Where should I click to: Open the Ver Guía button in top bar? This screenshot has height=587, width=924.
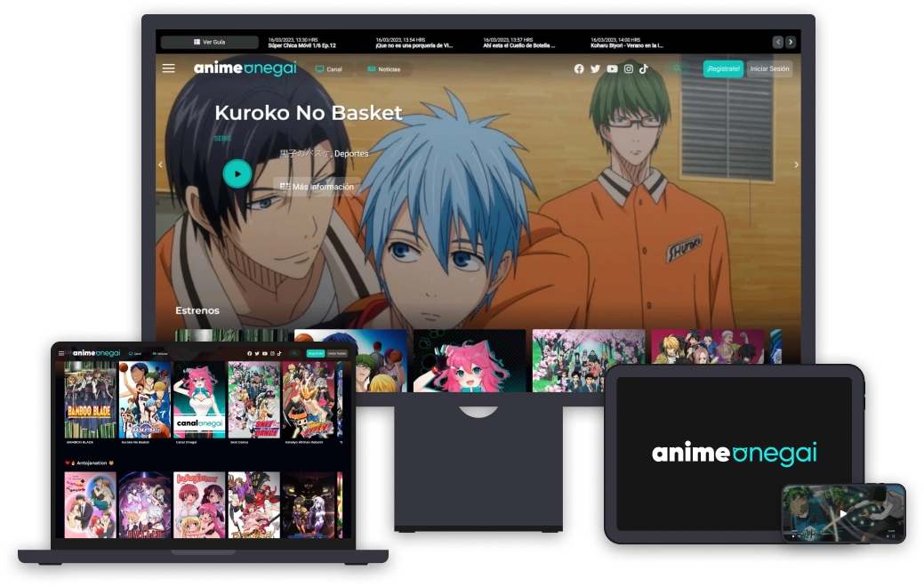pos(209,42)
